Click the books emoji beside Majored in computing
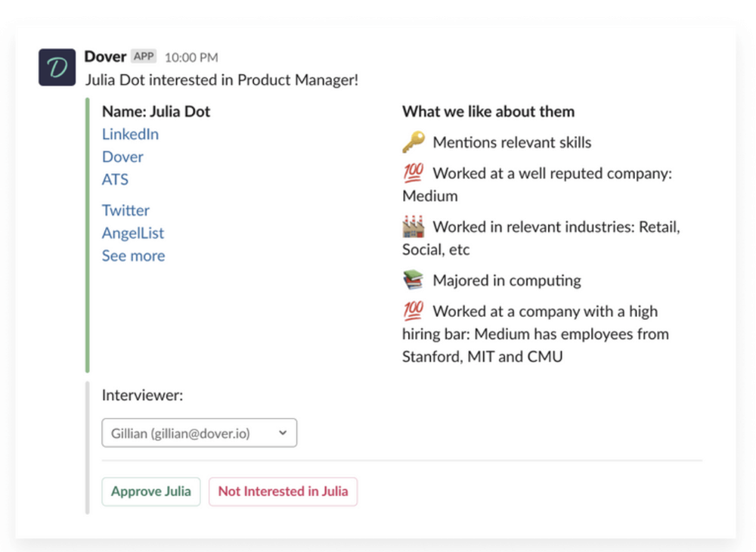 pos(414,281)
